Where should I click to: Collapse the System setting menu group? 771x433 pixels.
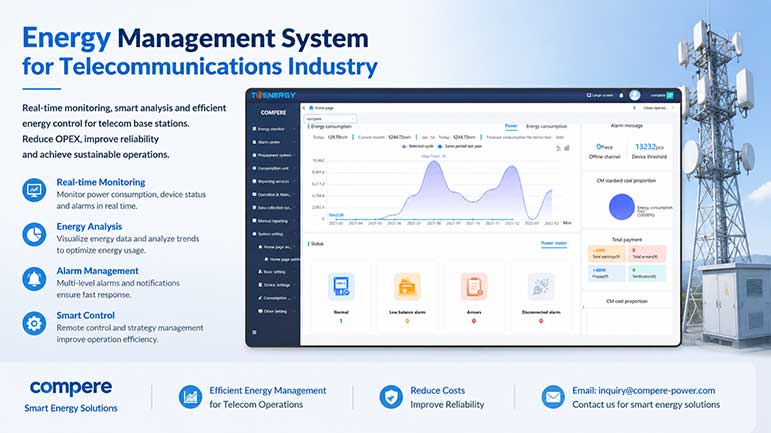[x=273, y=234]
